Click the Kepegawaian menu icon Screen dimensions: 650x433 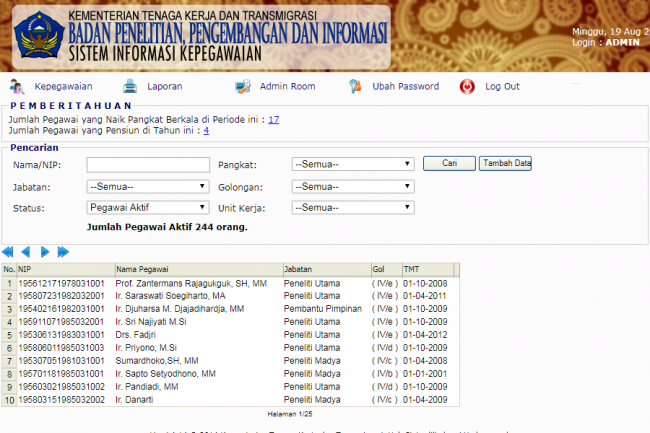(17, 86)
